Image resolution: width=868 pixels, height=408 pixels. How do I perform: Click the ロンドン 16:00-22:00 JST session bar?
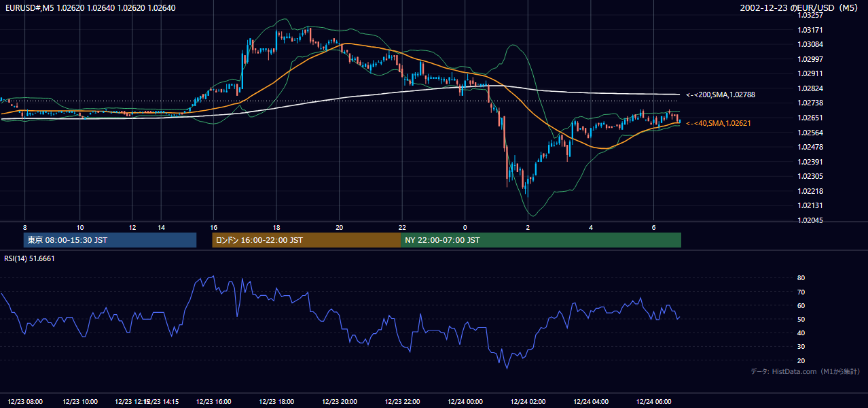pyautogui.click(x=306, y=240)
